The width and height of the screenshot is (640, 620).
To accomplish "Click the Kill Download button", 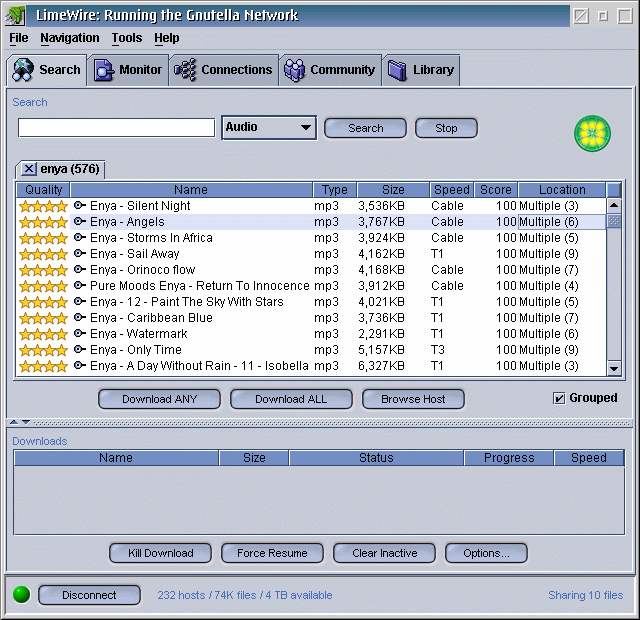I will (x=160, y=553).
